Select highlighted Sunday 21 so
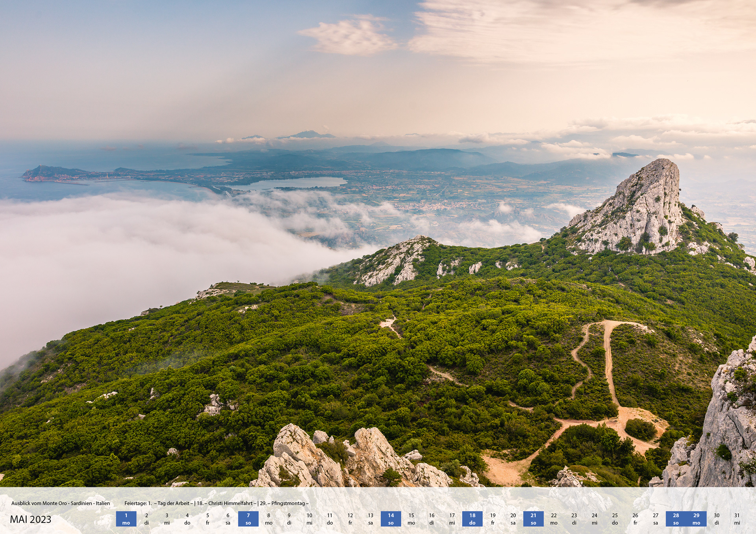 click(x=533, y=519)
